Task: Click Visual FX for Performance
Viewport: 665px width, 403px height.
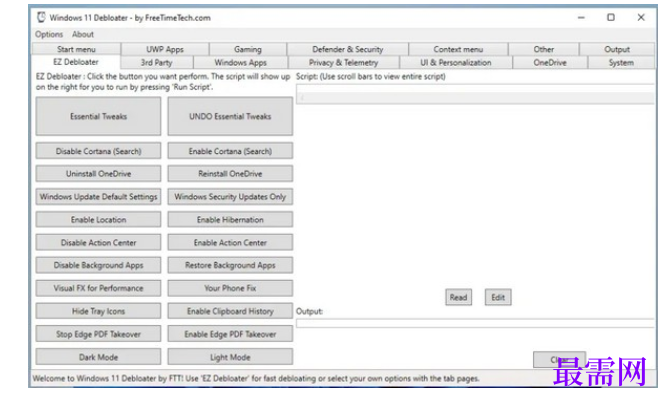Action: coord(98,288)
